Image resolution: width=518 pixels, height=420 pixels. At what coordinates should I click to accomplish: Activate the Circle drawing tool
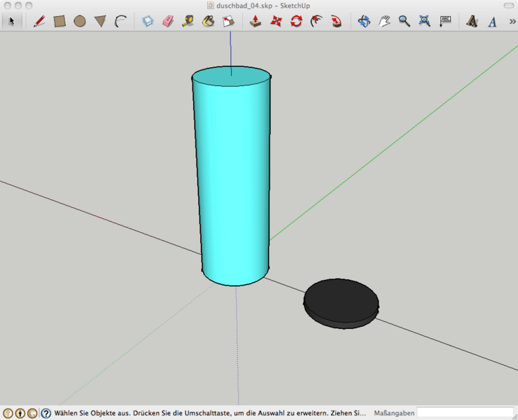80,21
